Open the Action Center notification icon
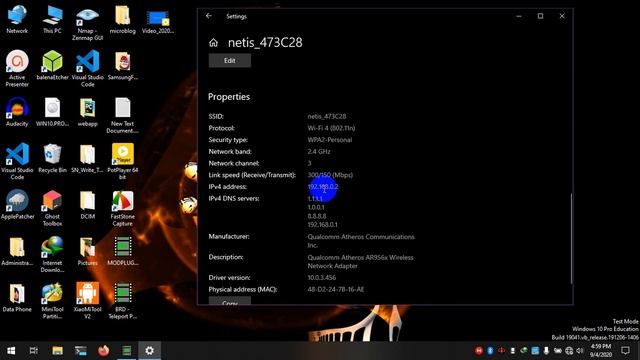The height and width of the screenshot is (360, 640). pos(625,351)
